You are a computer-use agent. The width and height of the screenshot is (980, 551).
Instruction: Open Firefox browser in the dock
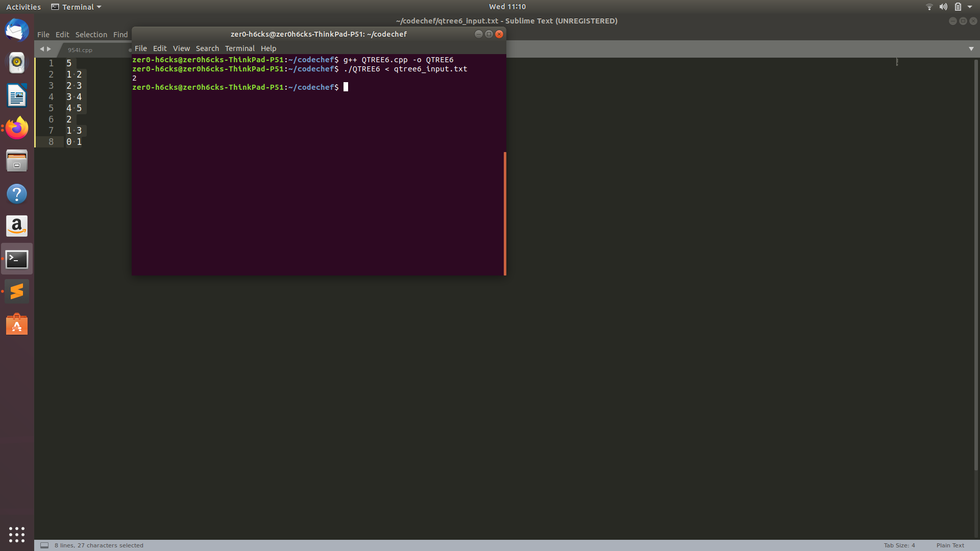[17, 128]
